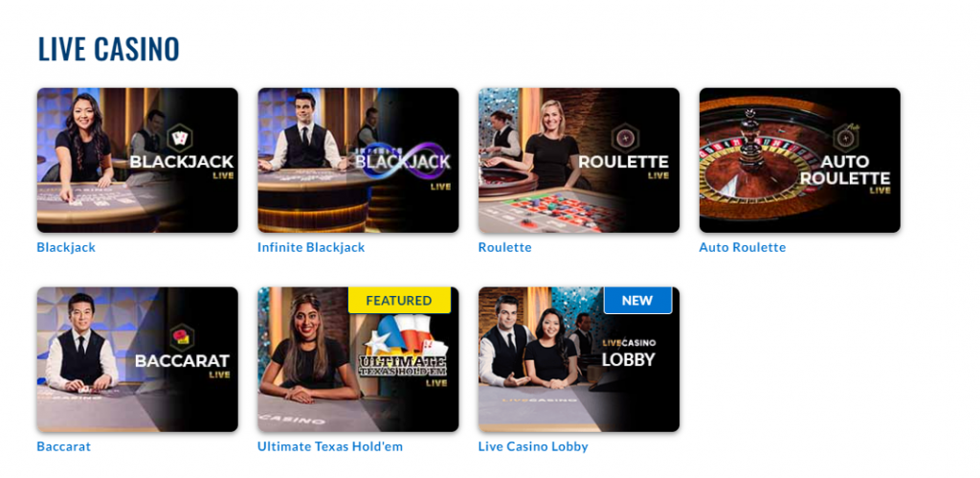980x478 pixels.
Task: Click the blue NEW badge
Action: tap(637, 301)
